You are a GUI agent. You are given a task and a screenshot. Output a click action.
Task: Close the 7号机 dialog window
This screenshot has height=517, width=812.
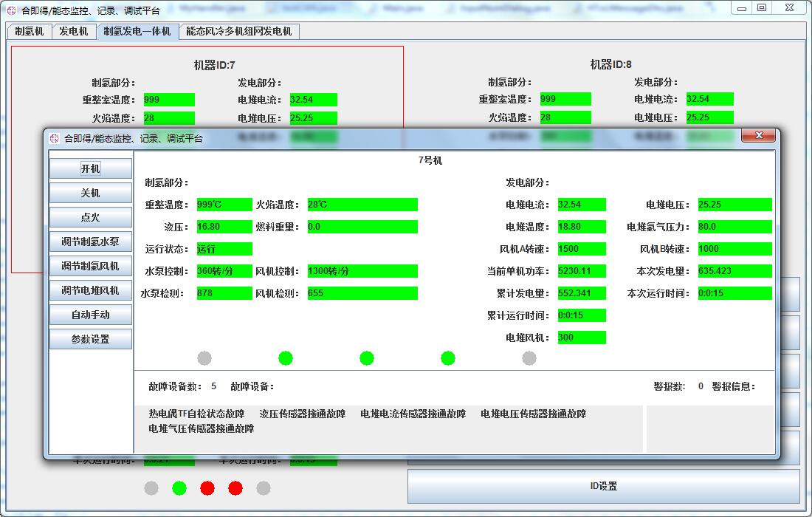(757, 135)
